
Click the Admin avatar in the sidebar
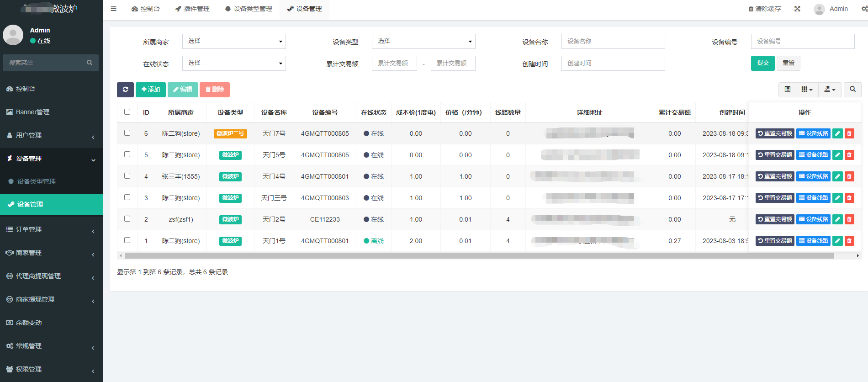(x=13, y=35)
